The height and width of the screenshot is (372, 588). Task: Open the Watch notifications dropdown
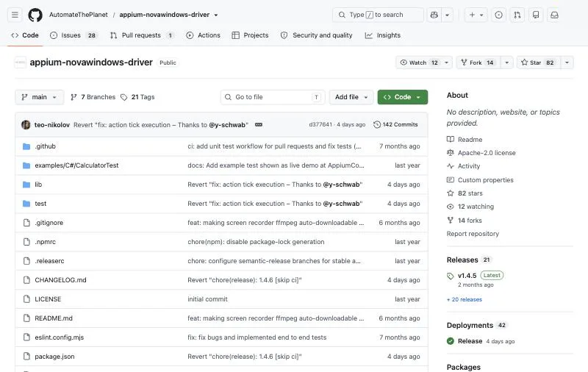pos(424,62)
